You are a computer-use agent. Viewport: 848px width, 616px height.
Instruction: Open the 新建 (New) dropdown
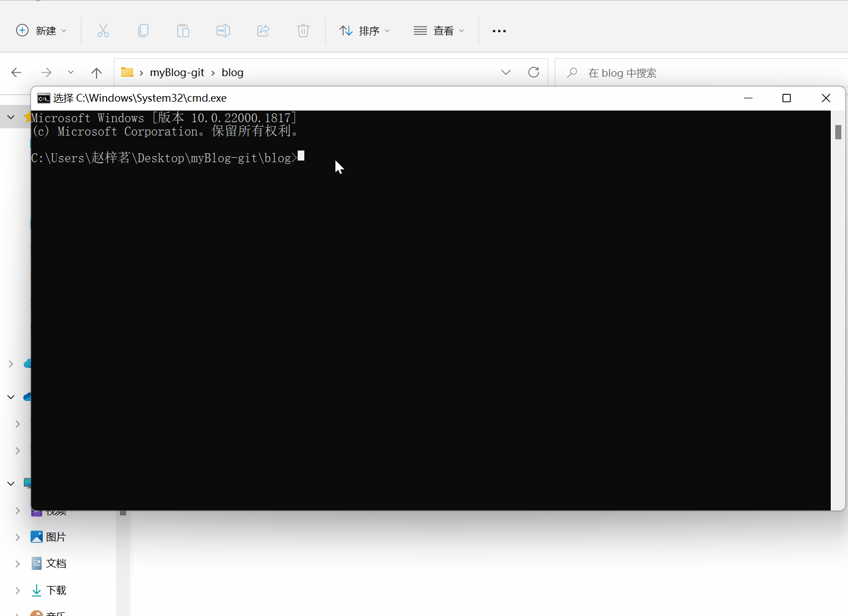tap(42, 31)
